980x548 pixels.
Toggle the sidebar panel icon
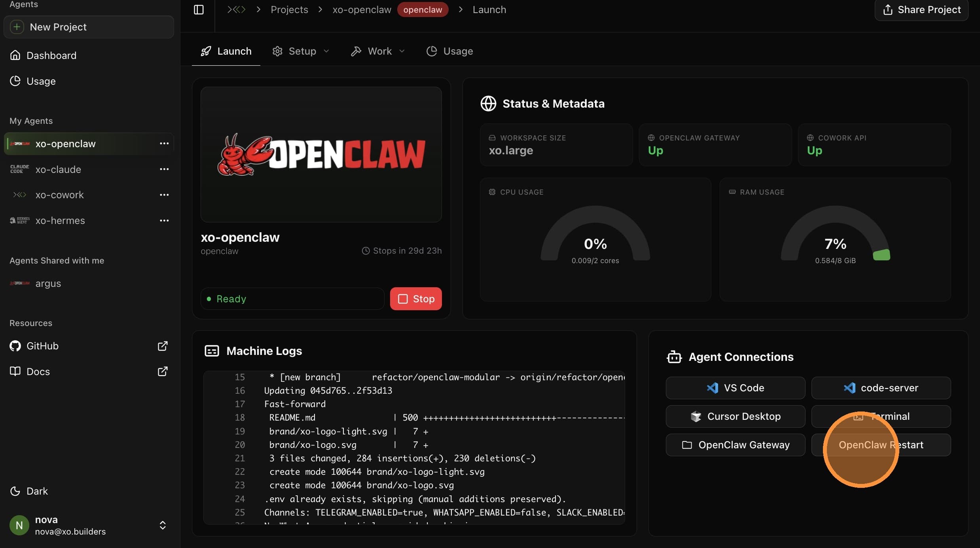(x=199, y=9)
